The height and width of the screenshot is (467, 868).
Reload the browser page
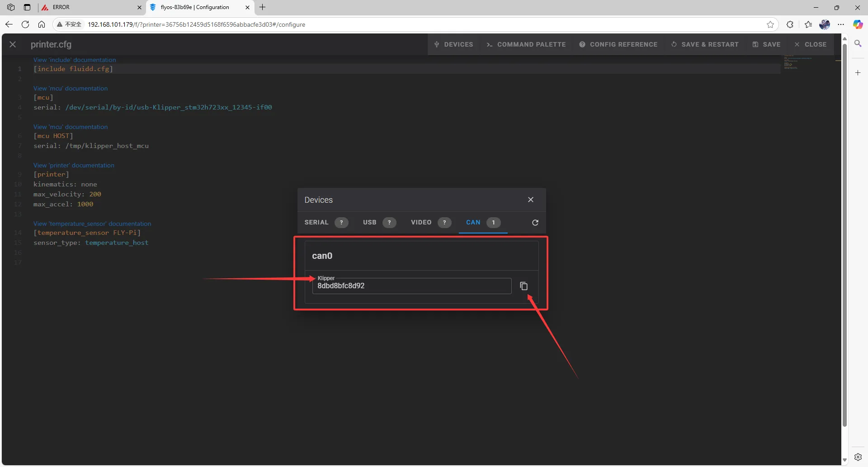click(x=25, y=24)
